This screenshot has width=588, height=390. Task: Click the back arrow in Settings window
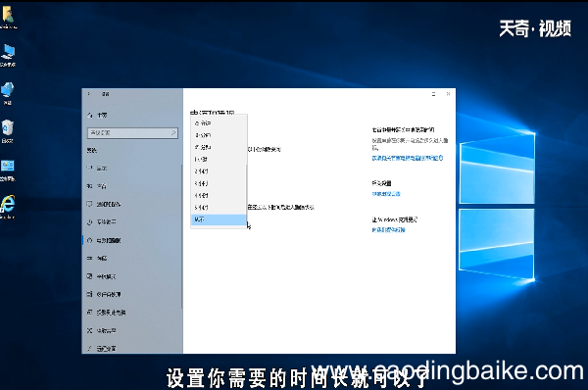89,94
